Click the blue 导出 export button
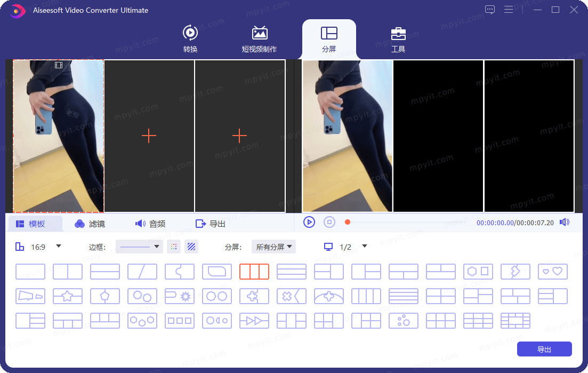The height and width of the screenshot is (373, 588). (x=544, y=349)
